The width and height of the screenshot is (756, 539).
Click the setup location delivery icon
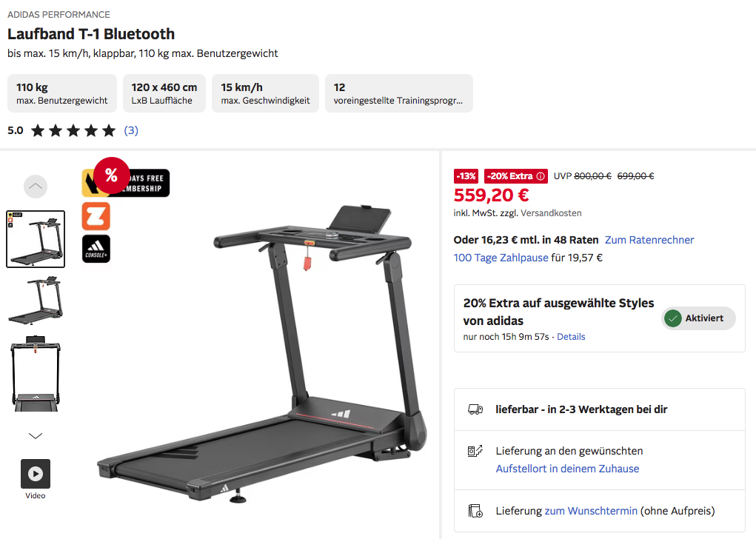click(x=475, y=451)
